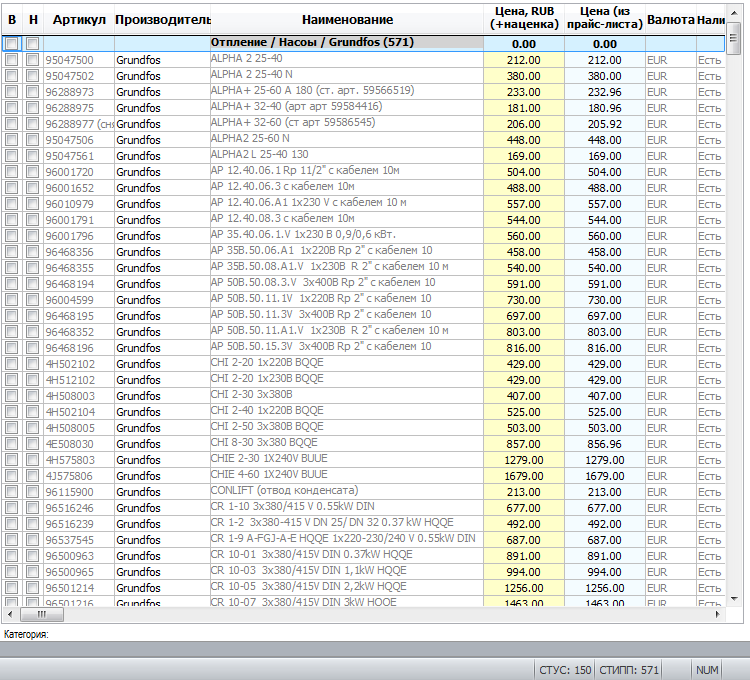Click article number 96001652
Viewport: 750px width, 680px height.
click(x=70, y=188)
